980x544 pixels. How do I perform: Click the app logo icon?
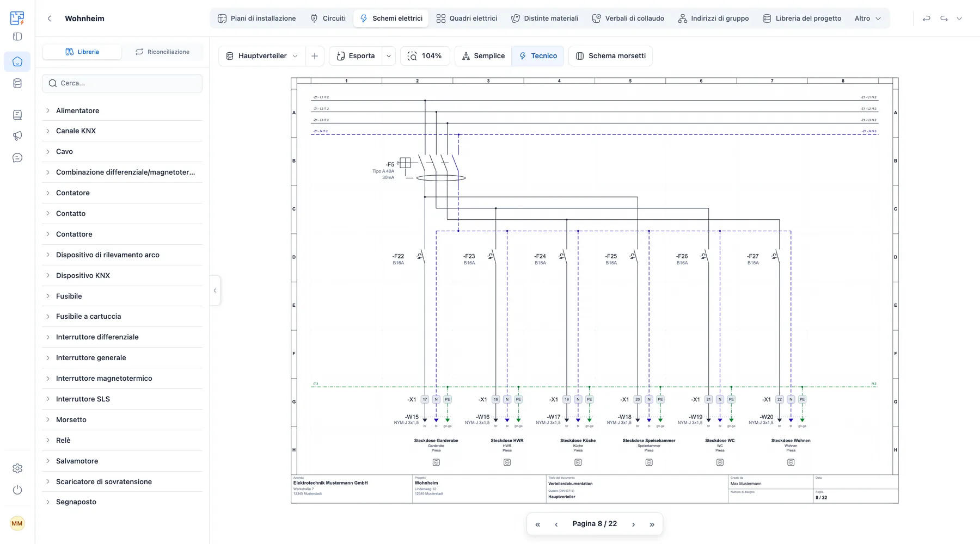tap(17, 18)
